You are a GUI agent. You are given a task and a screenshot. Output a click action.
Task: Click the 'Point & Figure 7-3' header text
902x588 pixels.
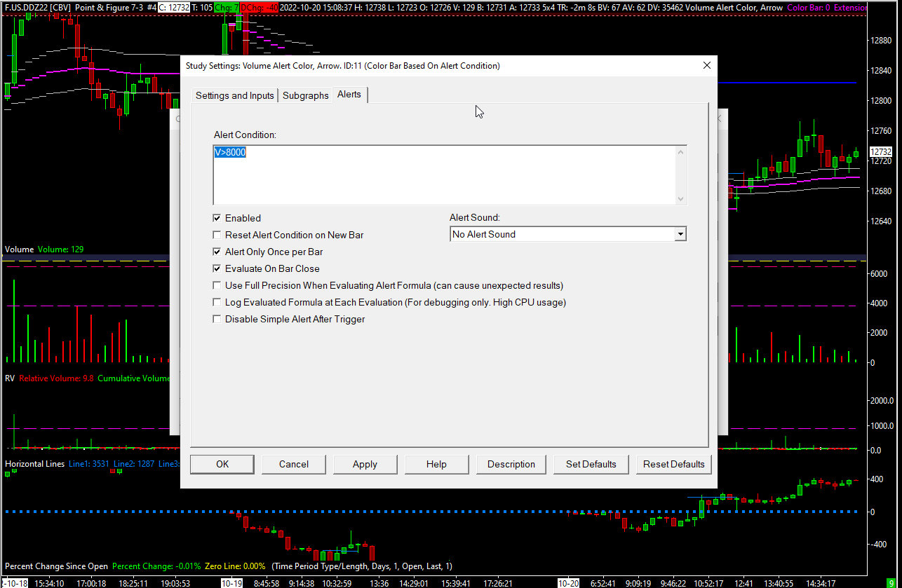tap(109, 8)
